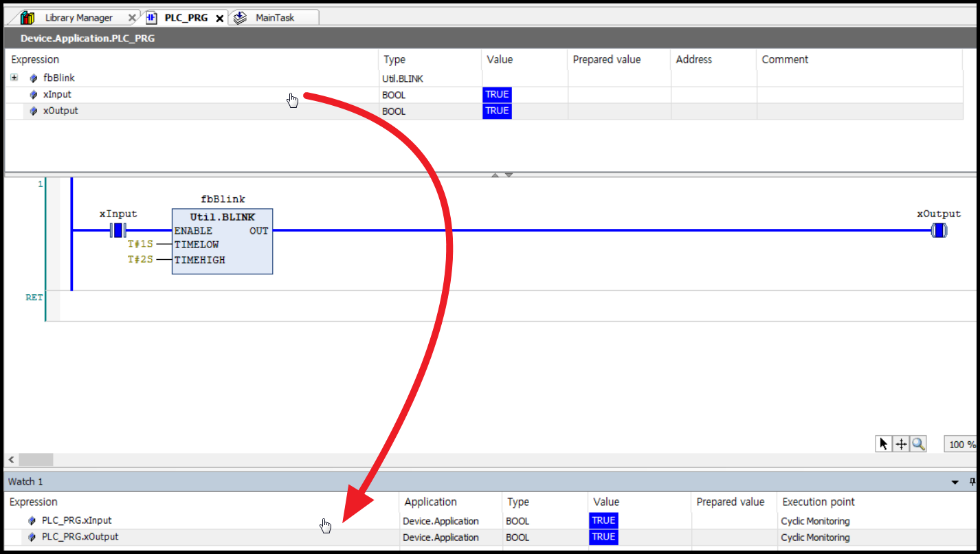Viewport: 980px width, 554px height.
Task: Click the PLC_PRG ladder tab icon
Action: pos(152,18)
